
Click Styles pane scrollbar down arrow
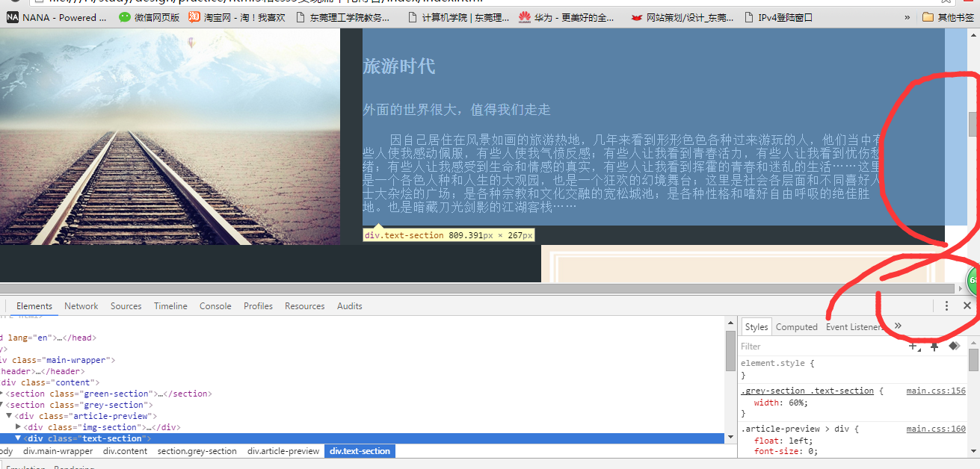pyautogui.click(x=974, y=451)
